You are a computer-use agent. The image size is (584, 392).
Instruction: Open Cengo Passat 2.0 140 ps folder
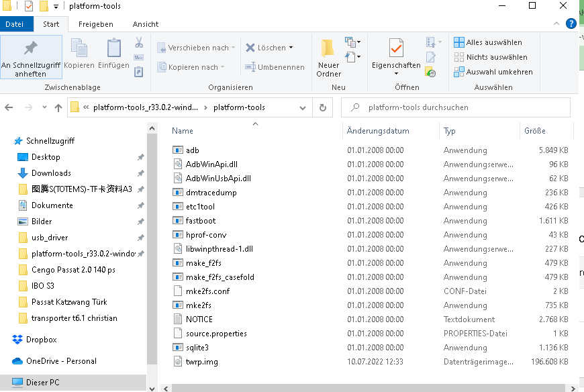(x=67, y=270)
